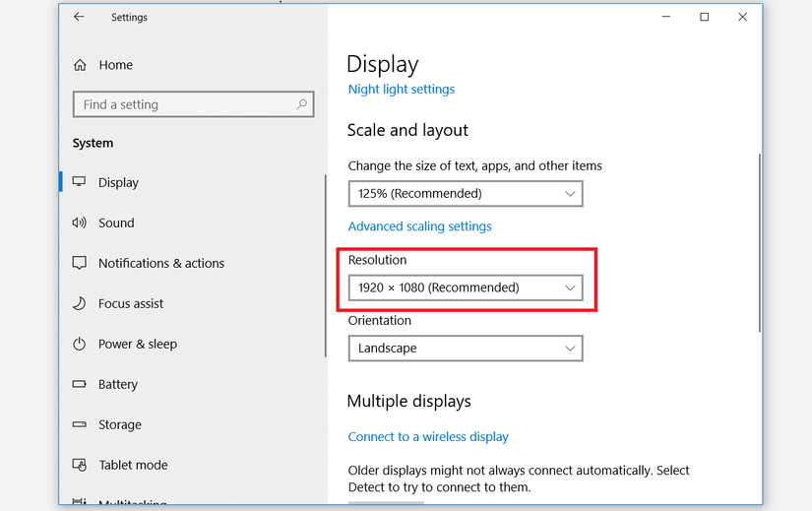Click the 'Older displays might not' paragraph
Viewport: 812px width, 511px height.
tap(519, 479)
